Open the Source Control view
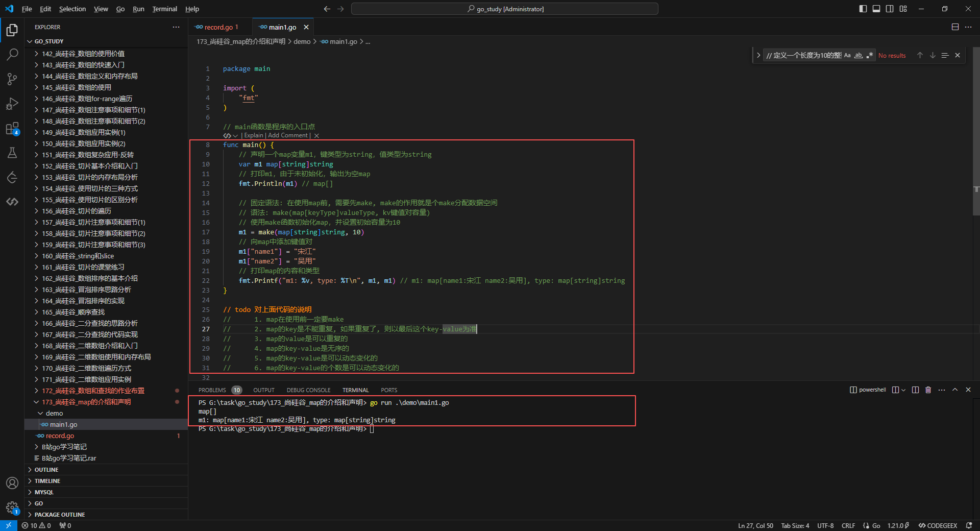Image resolution: width=980 pixels, height=531 pixels. pyautogui.click(x=12, y=79)
